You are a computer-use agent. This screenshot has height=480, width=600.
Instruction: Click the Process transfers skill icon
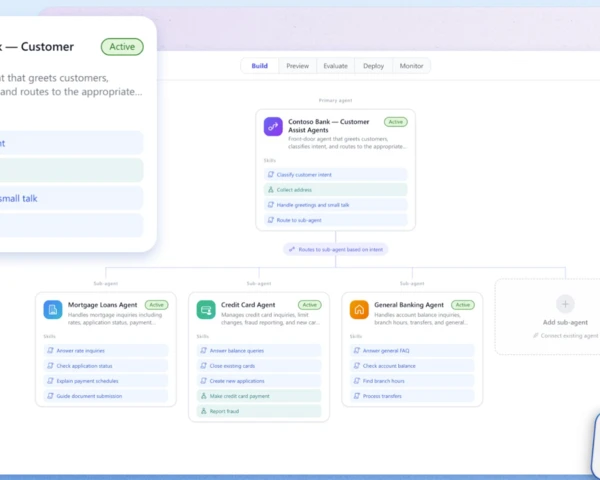tap(357, 396)
